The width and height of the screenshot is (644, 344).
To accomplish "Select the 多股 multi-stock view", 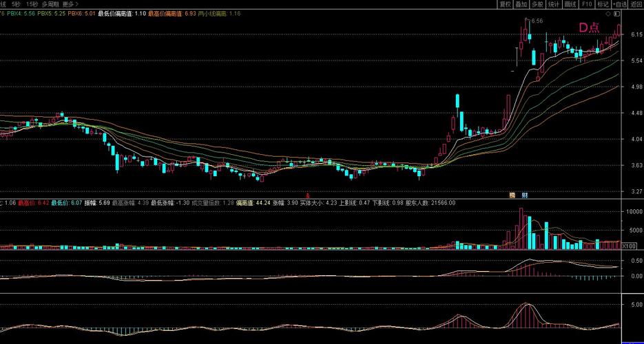I will [x=537, y=4].
